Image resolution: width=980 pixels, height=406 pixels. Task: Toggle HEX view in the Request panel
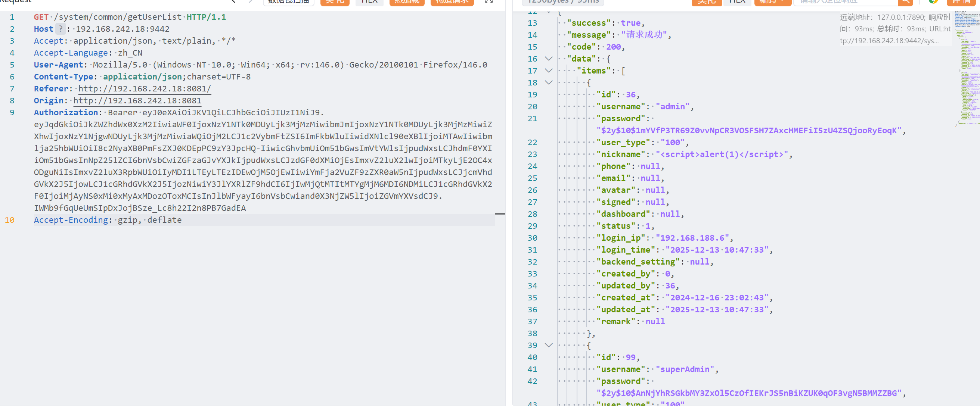pyautogui.click(x=369, y=2)
